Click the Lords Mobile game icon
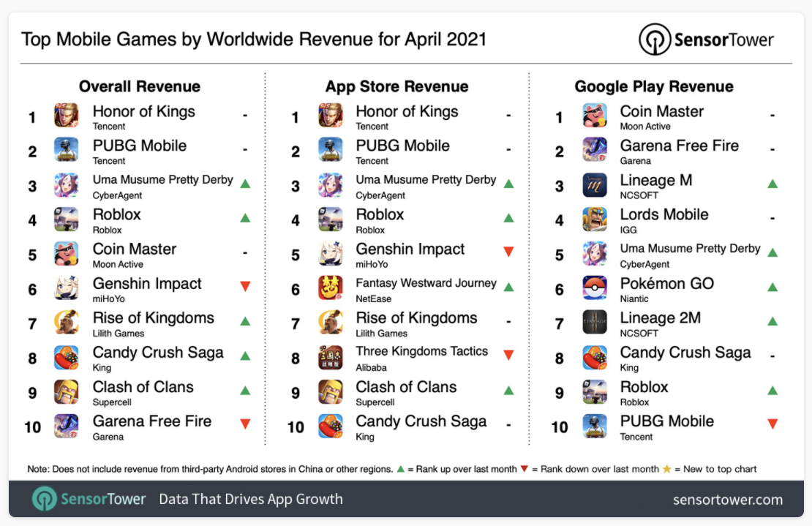This screenshot has width=812, height=526. point(595,219)
